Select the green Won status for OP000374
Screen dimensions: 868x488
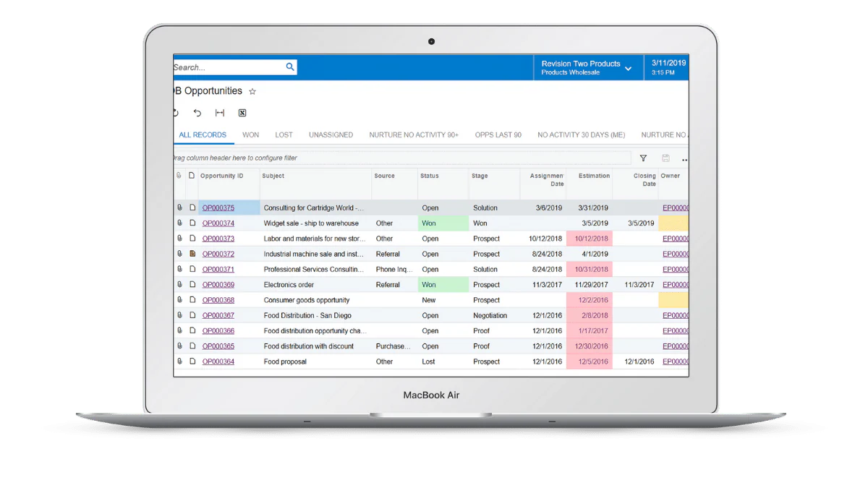443,223
